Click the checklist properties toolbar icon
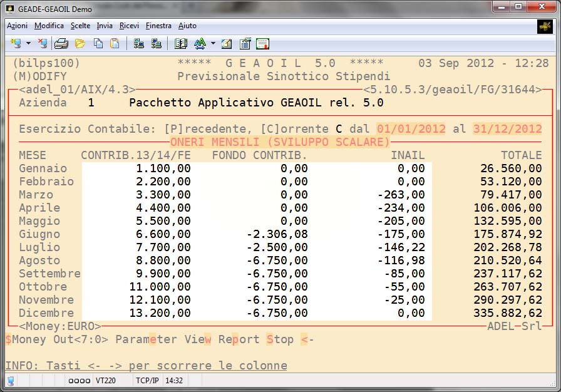The image size is (561, 392). pyautogui.click(x=245, y=44)
